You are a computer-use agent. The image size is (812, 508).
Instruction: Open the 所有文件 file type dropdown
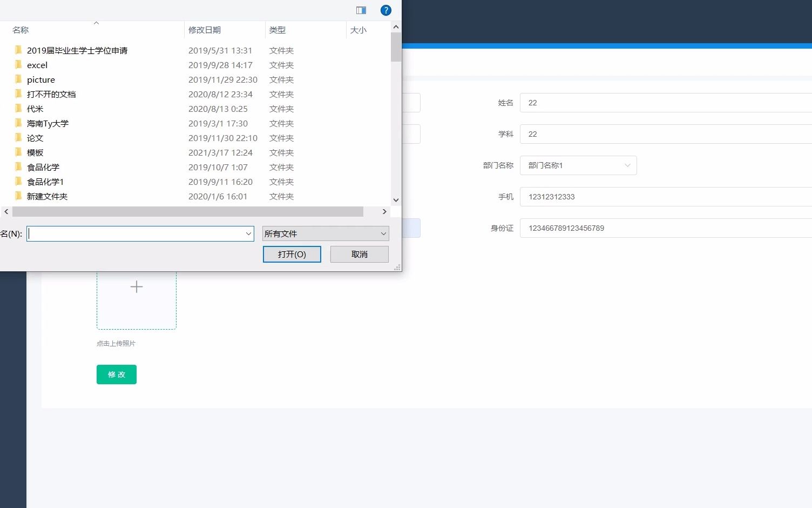pos(326,233)
